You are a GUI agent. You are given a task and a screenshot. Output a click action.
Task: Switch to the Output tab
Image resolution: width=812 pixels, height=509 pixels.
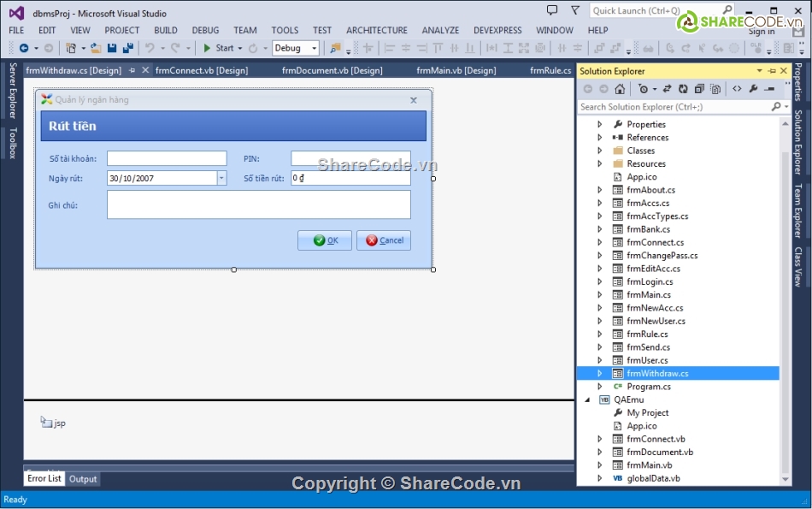coord(83,479)
